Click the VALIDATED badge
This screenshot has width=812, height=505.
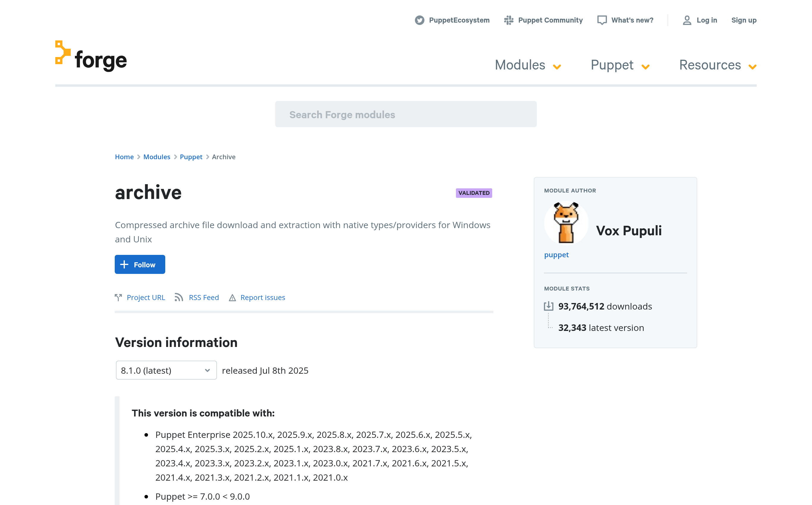[474, 193]
